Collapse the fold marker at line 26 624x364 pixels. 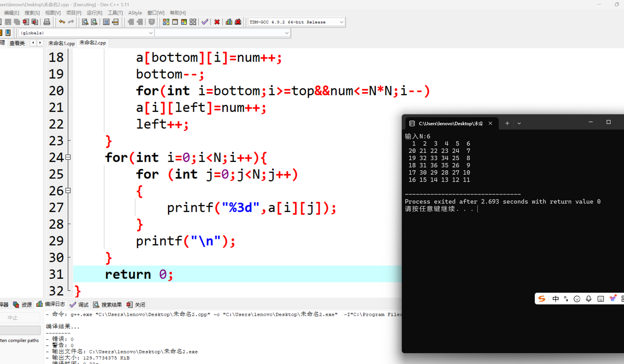click(68, 190)
